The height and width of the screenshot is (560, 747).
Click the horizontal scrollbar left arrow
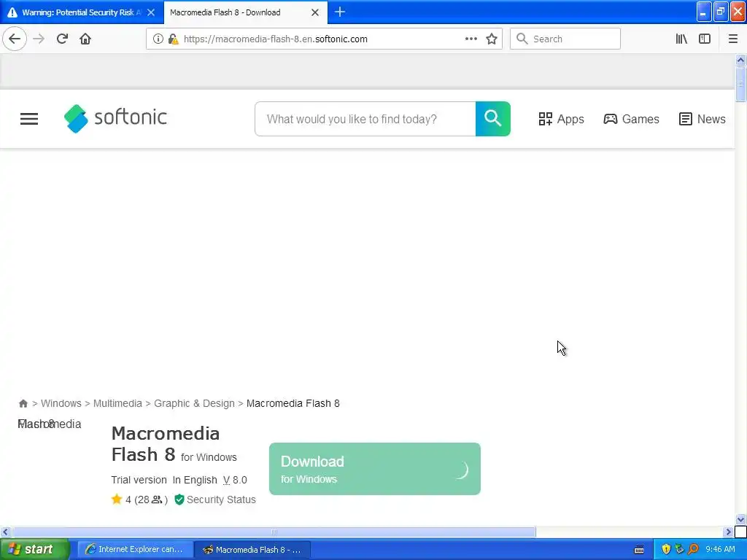point(5,532)
